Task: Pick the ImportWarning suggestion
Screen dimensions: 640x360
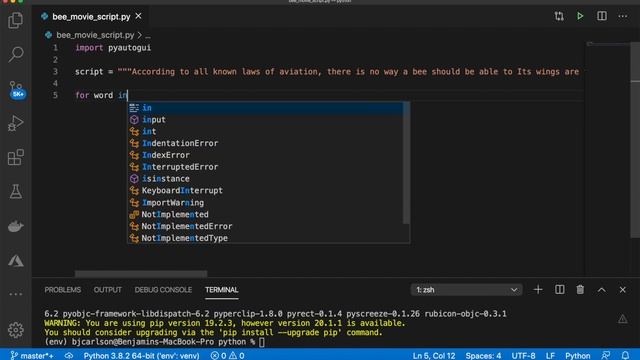Action: click(266, 202)
